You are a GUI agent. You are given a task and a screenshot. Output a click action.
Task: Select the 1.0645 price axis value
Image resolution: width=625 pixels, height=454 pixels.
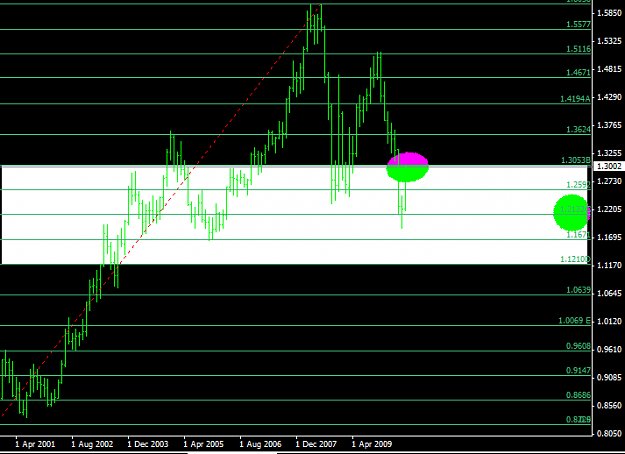609,293
